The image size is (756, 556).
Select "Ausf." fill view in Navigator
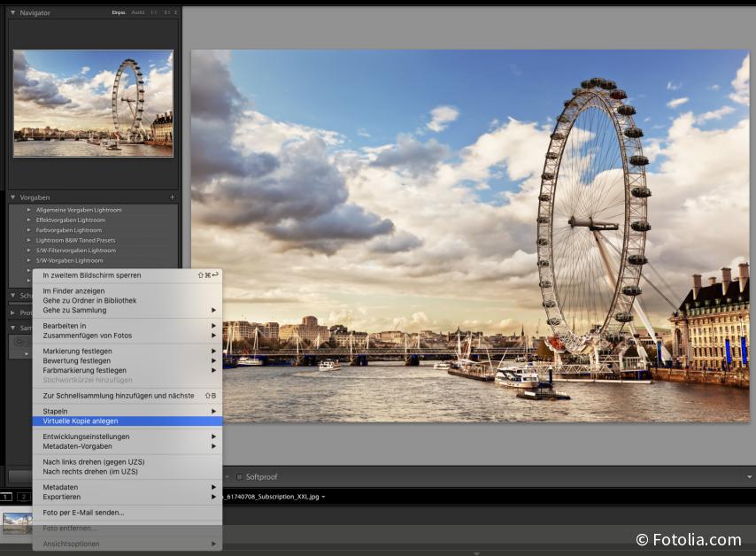tap(136, 12)
